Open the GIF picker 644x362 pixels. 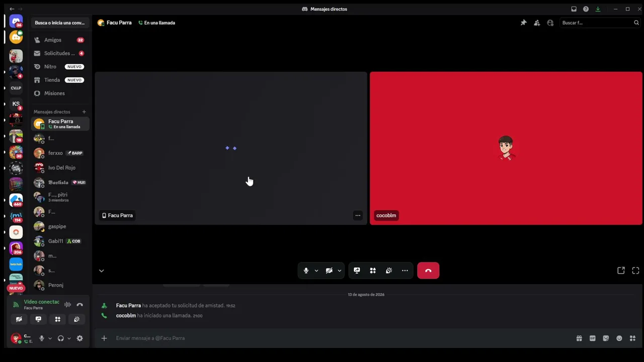pos(592,338)
